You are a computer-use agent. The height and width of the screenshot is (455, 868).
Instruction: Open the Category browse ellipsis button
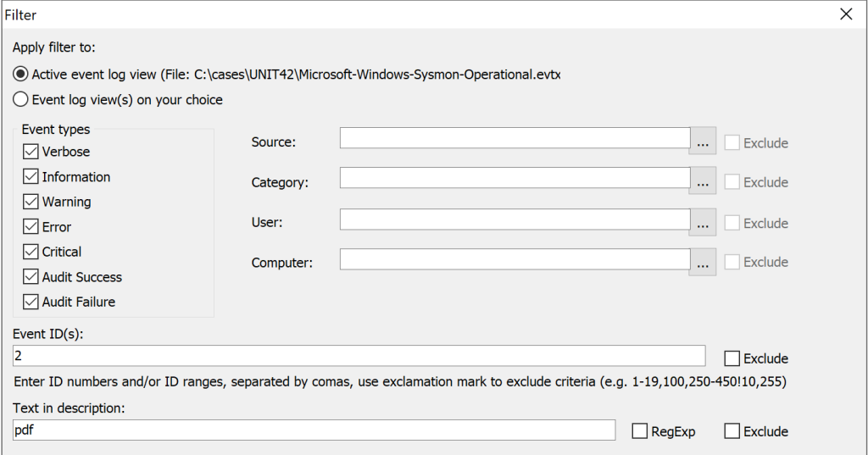(x=703, y=181)
